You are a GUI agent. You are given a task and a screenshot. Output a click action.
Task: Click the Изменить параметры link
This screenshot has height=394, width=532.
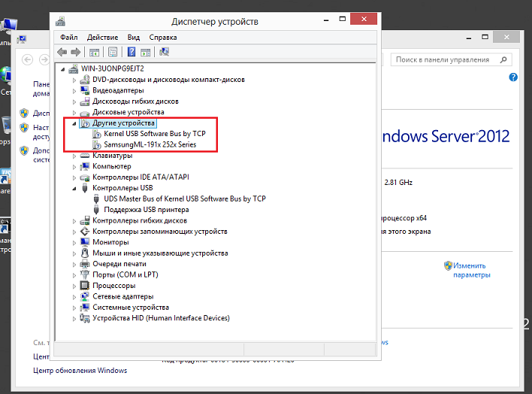click(471, 270)
